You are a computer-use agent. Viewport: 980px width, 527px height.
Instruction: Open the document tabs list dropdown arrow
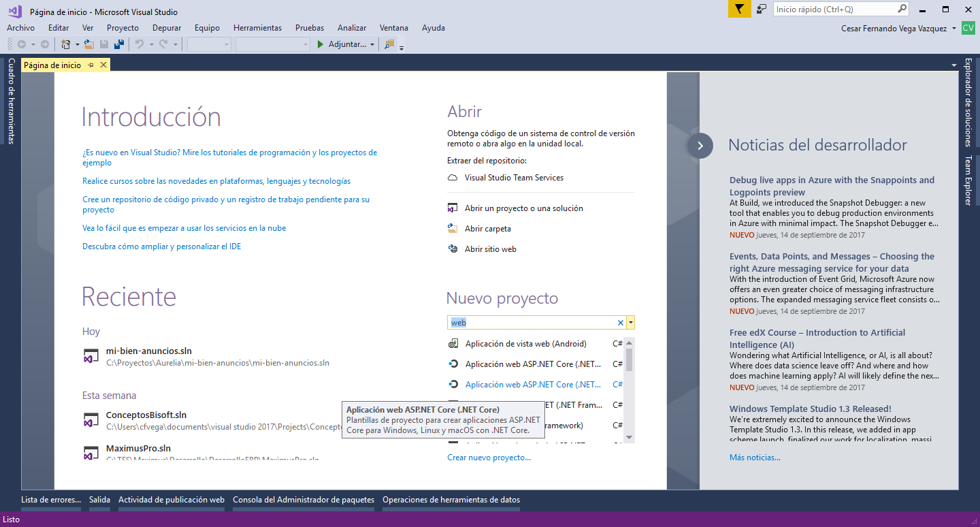[x=955, y=65]
